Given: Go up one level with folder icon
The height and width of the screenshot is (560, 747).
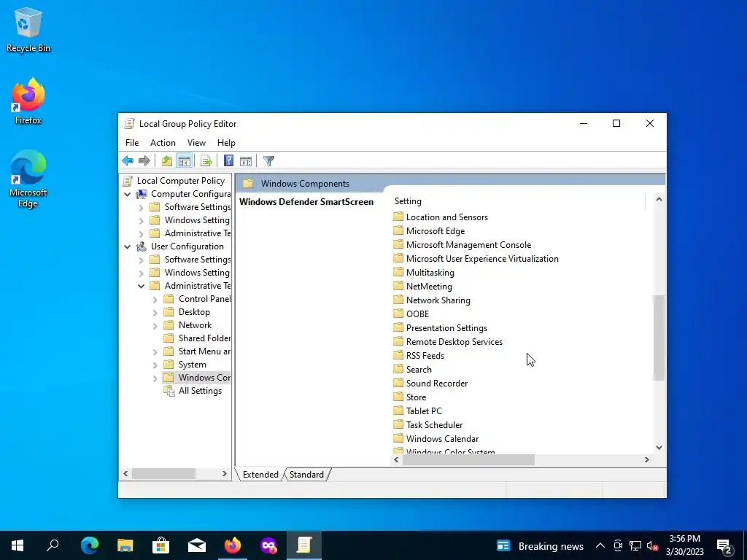Looking at the screenshot, I should coord(167,161).
